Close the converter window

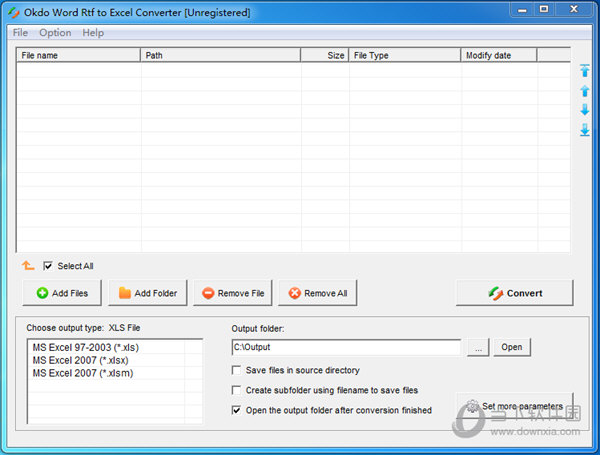[574, 10]
